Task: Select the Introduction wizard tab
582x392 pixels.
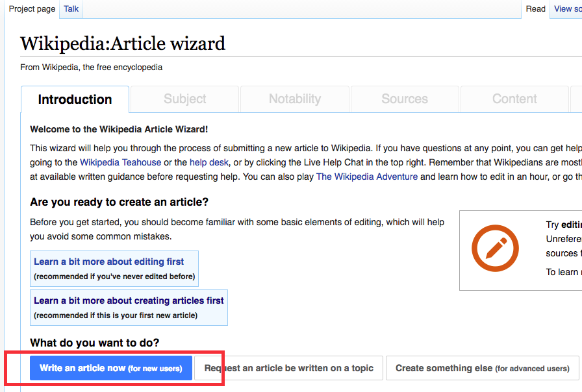Action: [x=75, y=99]
